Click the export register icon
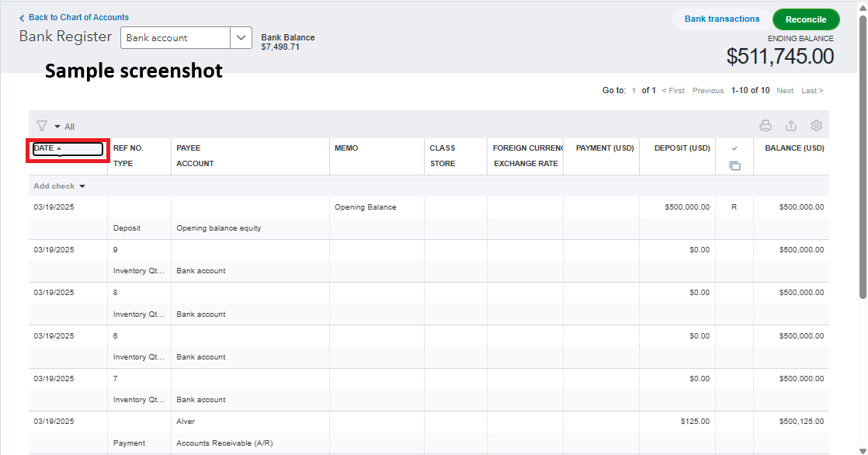Image resolution: width=868 pixels, height=455 pixels. [791, 126]
